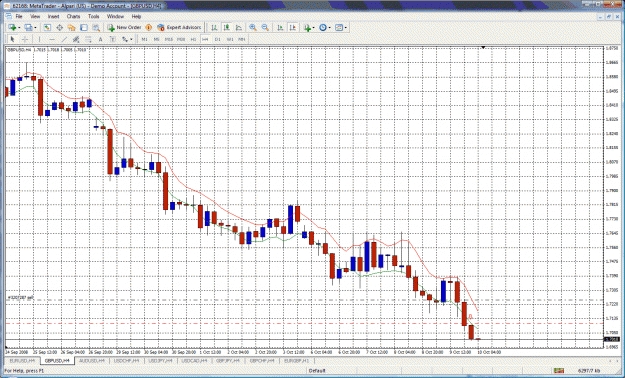This screenshot has height=378, width=625.
Task: Select the Fibonacci Retracement tool
Action: [88, 39]
